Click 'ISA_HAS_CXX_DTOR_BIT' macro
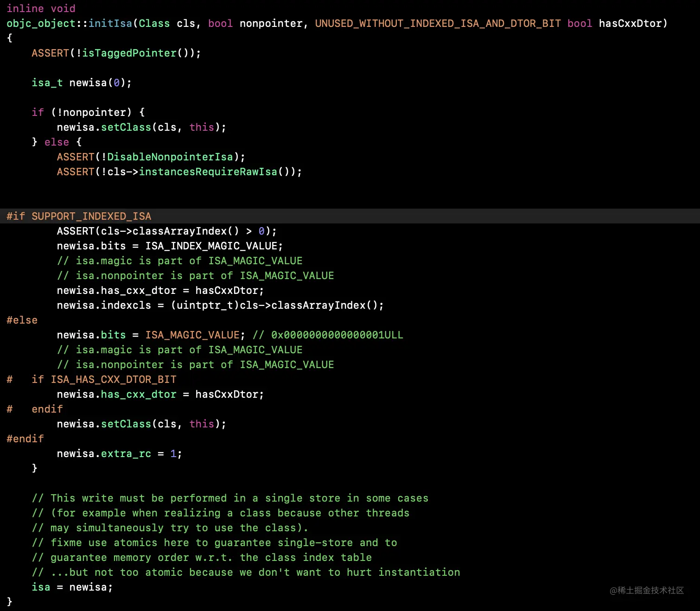This screenshot has width=700, height=611. (114, 380)
